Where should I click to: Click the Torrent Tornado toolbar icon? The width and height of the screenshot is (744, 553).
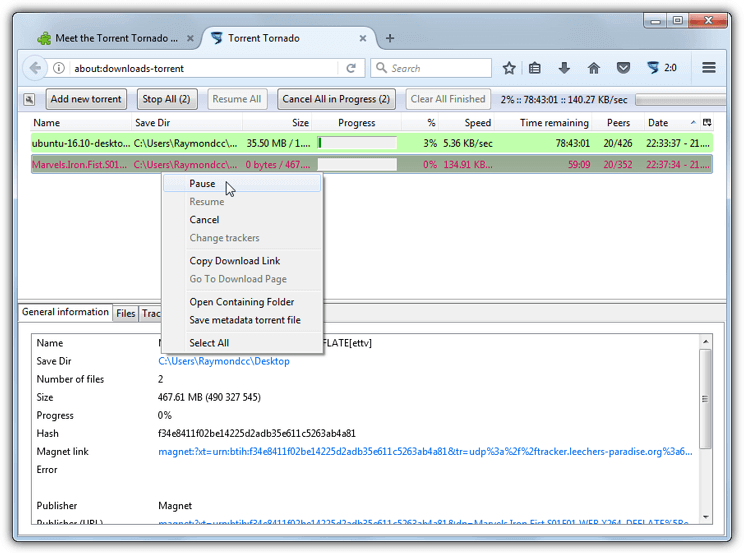[653, 68]
